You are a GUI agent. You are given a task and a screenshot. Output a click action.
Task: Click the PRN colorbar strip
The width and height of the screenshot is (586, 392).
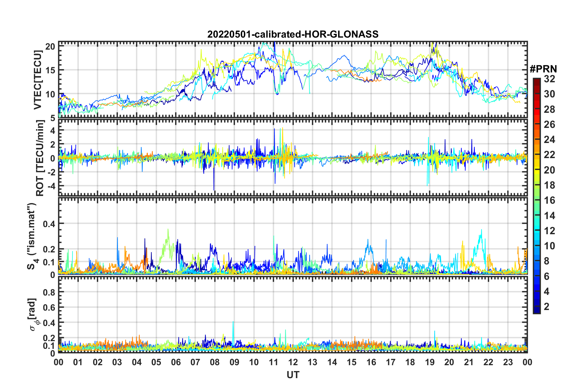click(536, 196)
